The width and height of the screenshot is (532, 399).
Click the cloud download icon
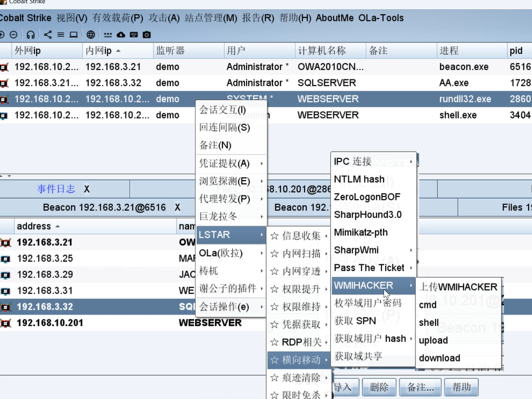(121, 34)
